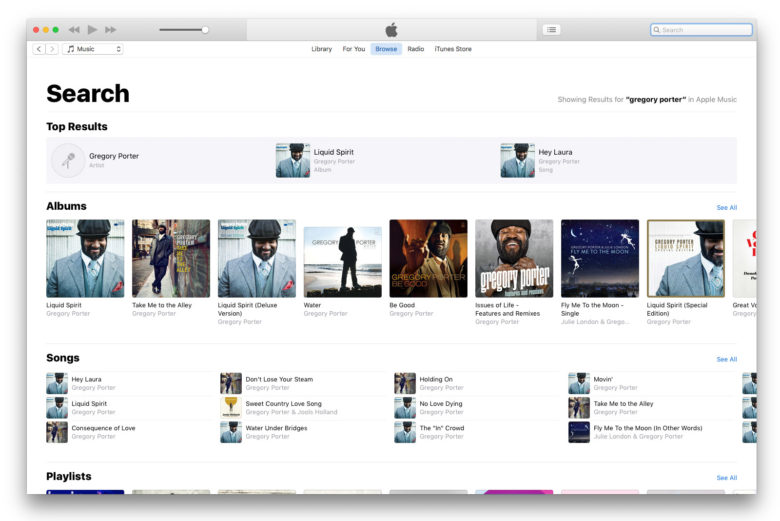Show all Playlists via See All
The width and height of the screenshot is (780, 521).
pos(726,478)
